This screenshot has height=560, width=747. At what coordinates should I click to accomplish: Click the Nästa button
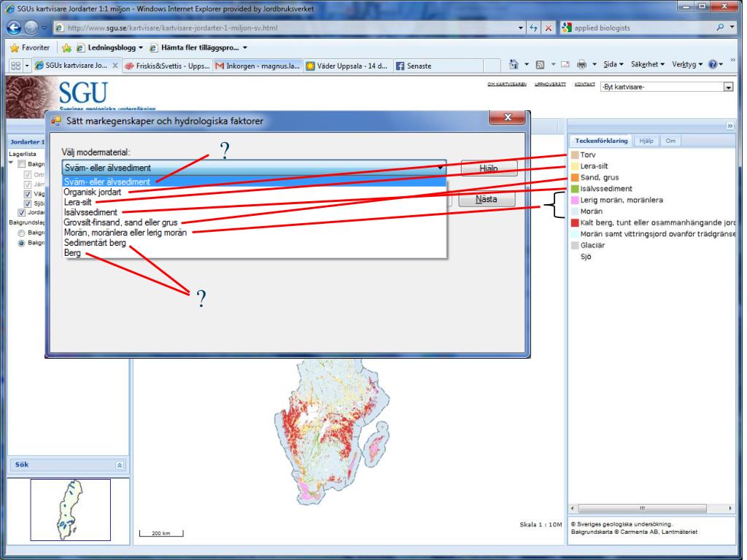tap(487, 199)
